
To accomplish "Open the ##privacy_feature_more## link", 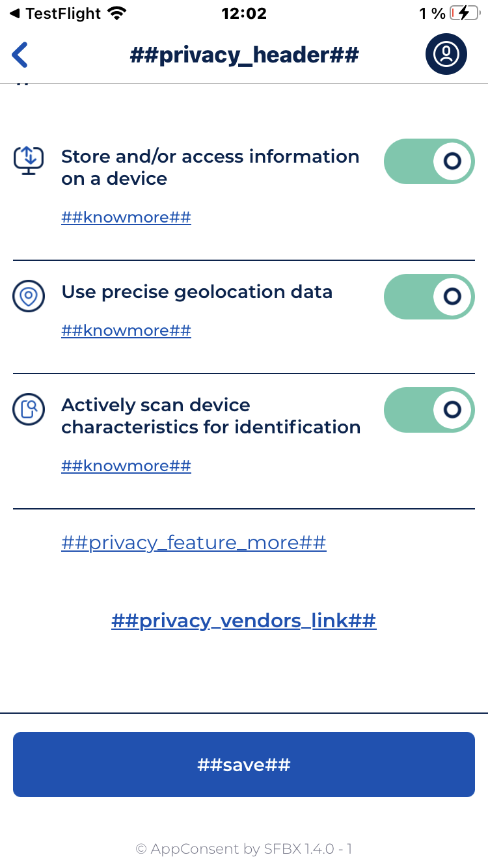I will coord(194,543).
